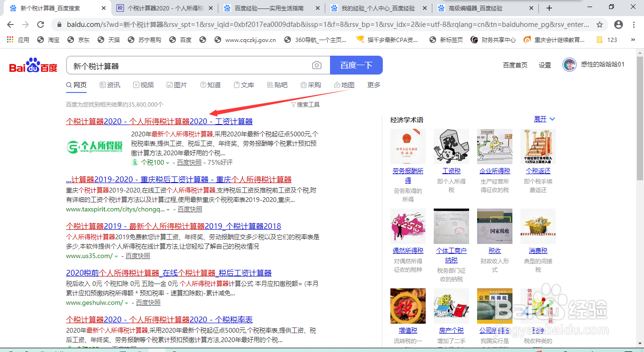Open the 劳务报酬所得 thumbnail
The height and width of the screenshot is (352, 644).
pos(408,146)
